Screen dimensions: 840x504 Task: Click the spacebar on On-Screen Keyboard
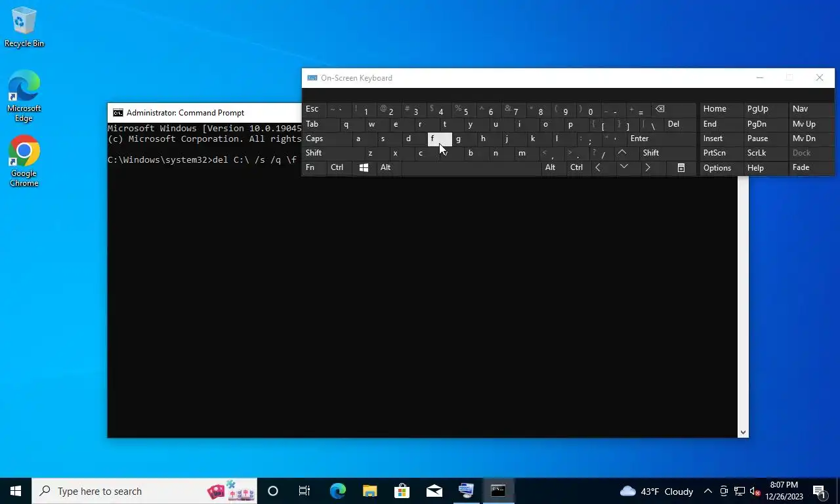pos(471,168)
